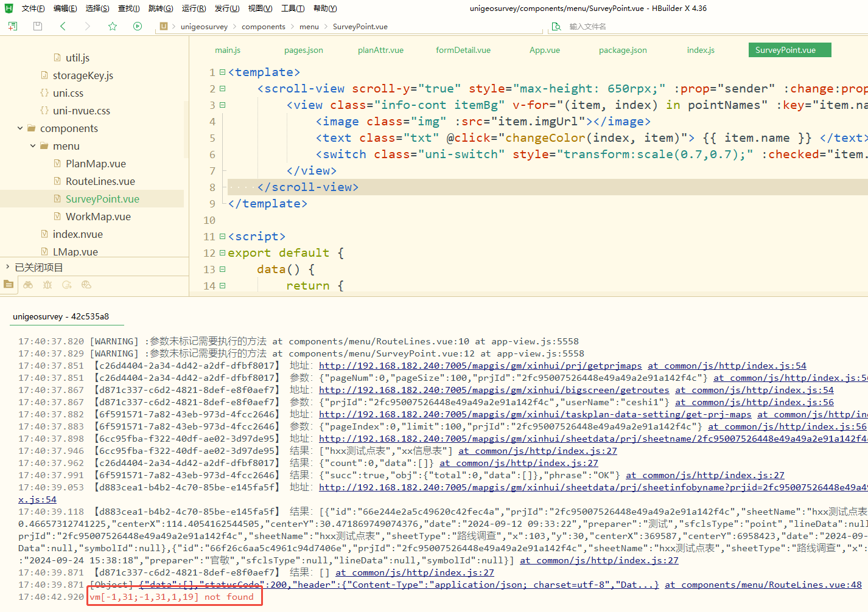Open the sync arrow panel icon
Viewport: 868px width, 612px height.
point(67,284)
